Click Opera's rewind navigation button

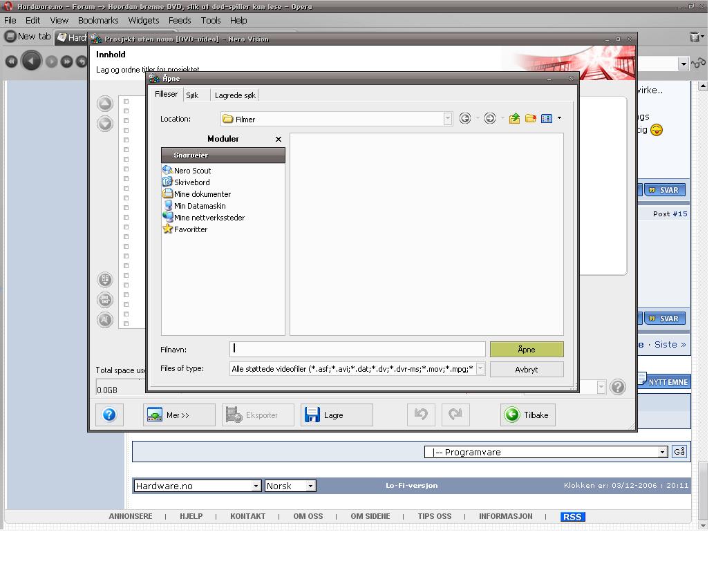12,61
